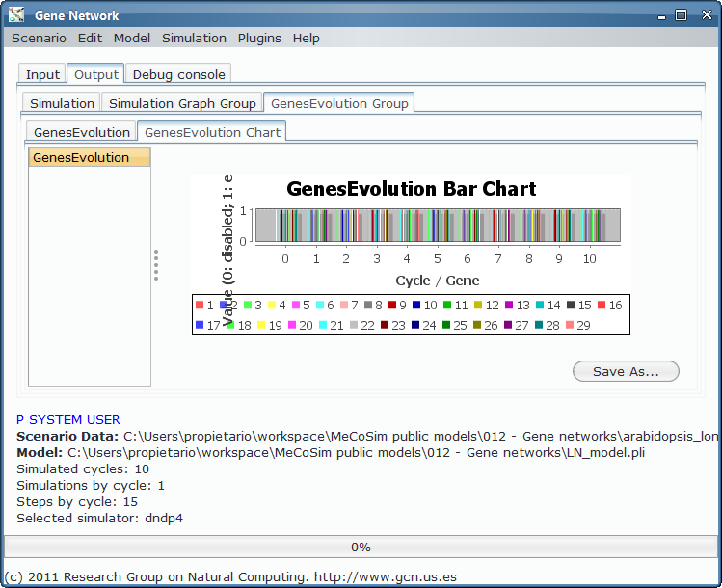Click legend swatch for series 3
This screenshot has height=588, width=722.
tap(248, 305)
